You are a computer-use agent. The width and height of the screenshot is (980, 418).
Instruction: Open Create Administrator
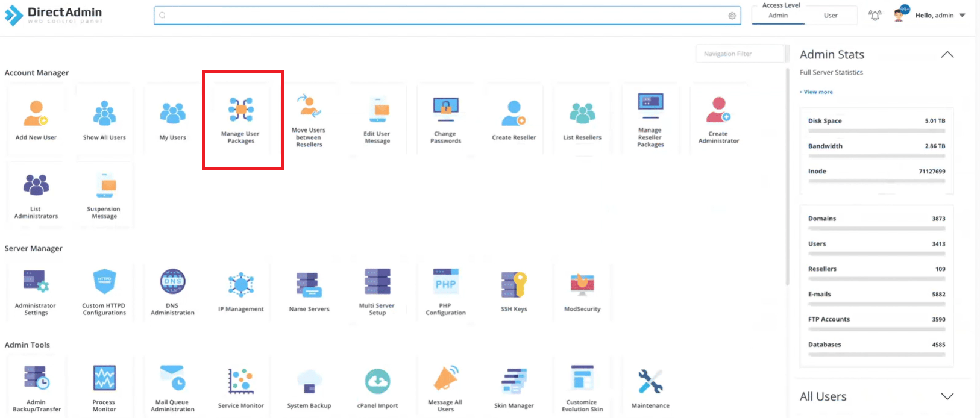pyautogui.click(x=718, y=119)
